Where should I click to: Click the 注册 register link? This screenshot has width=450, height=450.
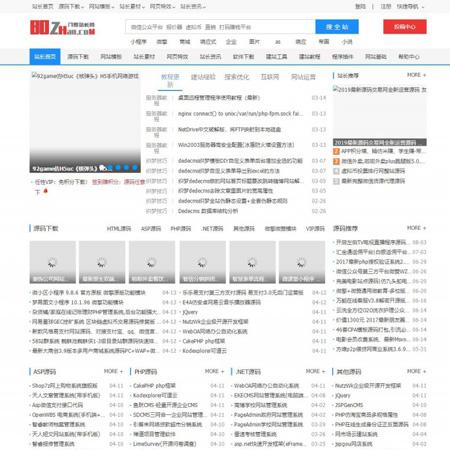386,6
